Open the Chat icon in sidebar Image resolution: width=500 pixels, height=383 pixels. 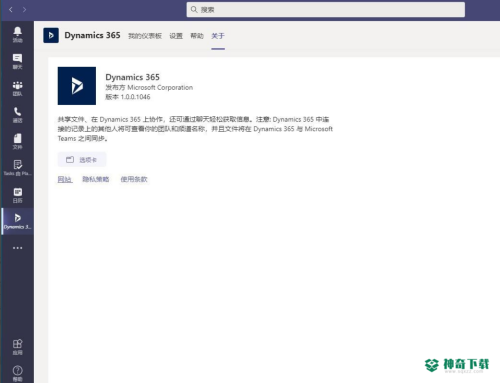tap(17, 61)
